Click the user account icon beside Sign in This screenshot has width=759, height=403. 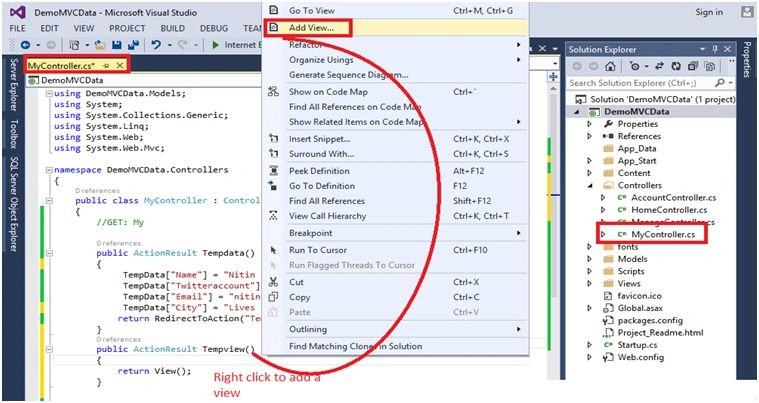747,13
